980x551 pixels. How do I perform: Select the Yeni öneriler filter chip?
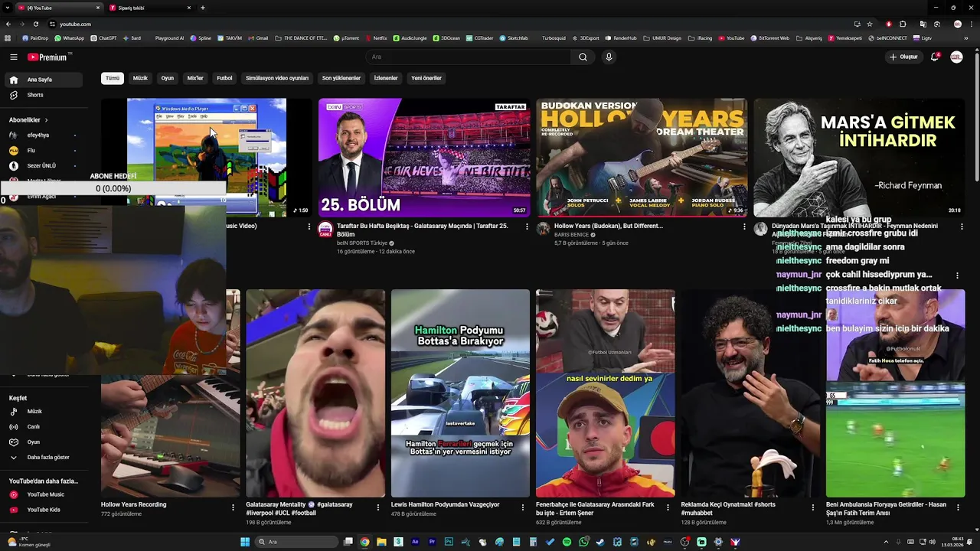426,78
